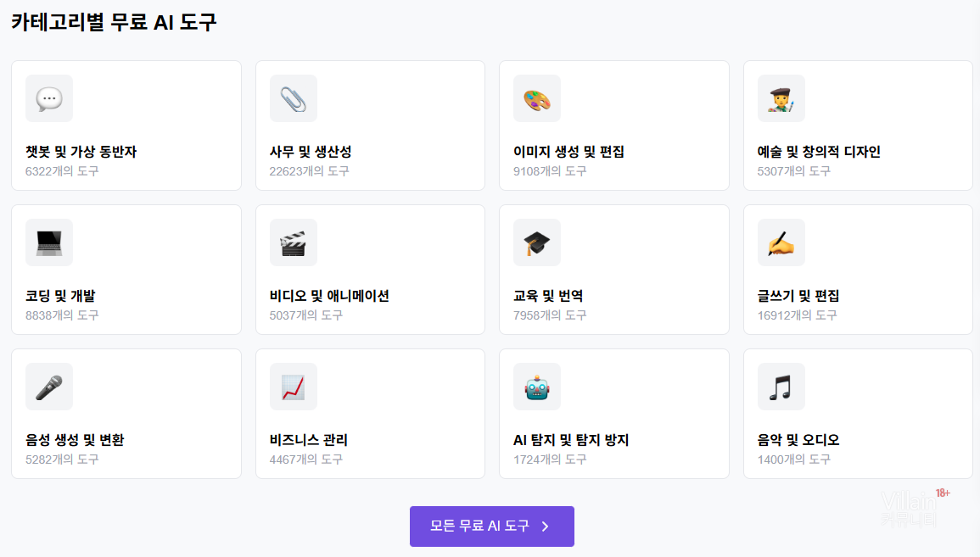Click the microphone voice generation icon
This screenshot has height=557, width=980.
[49, 387]
